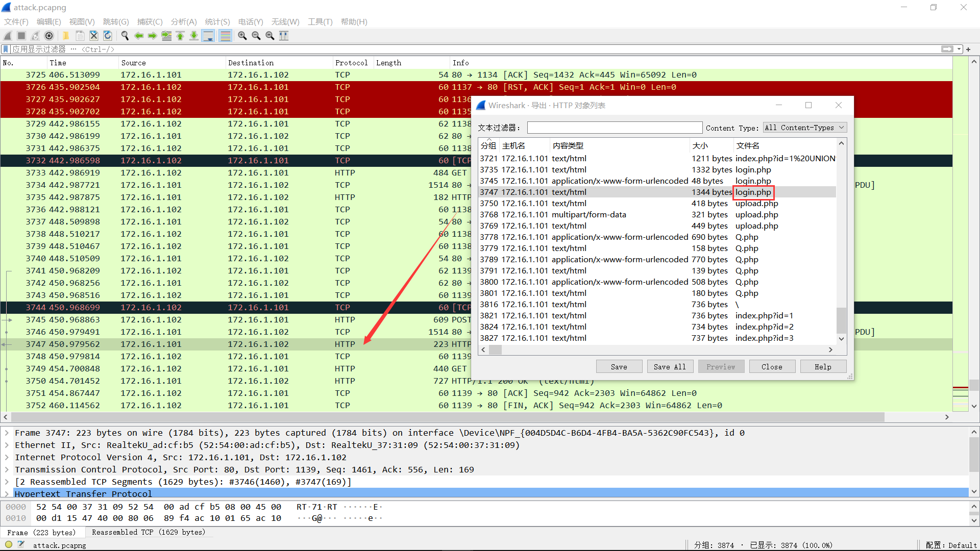This screenshot has height=551, width=980.
Task: Go forward in packet history
Action: [152, 36]
